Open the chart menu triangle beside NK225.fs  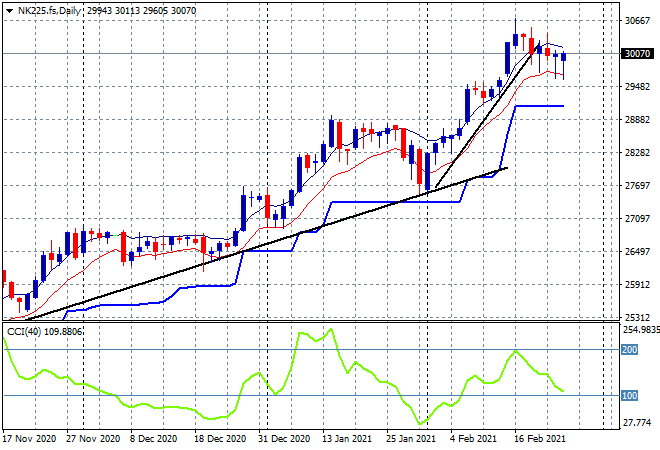pos(9,11)
